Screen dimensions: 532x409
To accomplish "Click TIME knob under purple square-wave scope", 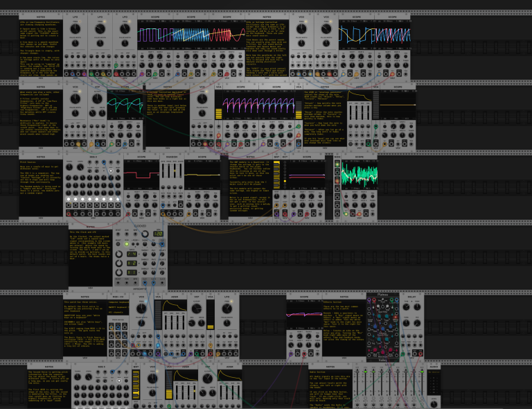I will tap(142, 65).
